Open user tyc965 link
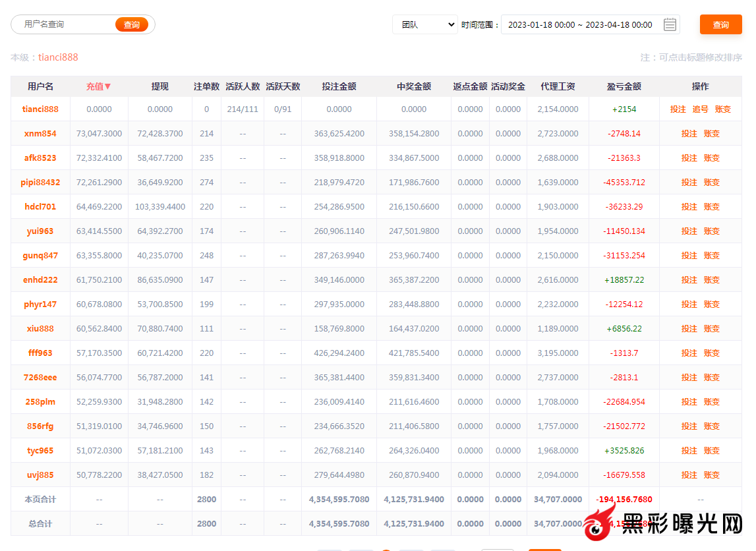 tap(40, 451)
